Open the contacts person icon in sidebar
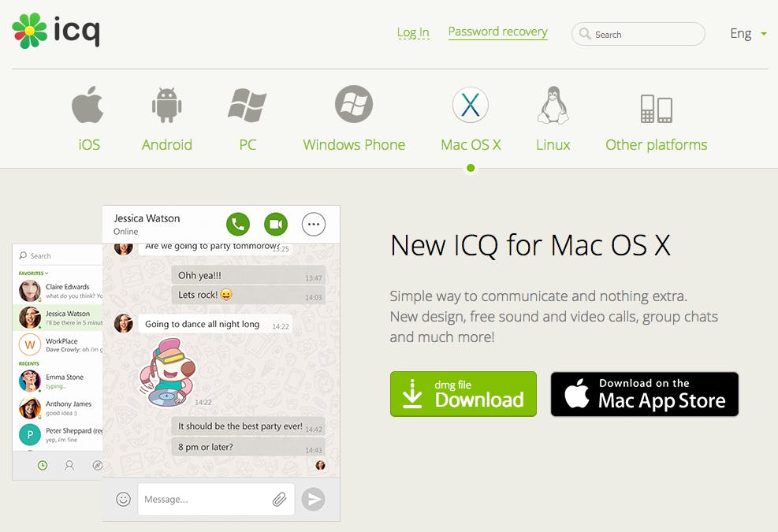Screen dimensions: 778x532 [x=69, y=466]
